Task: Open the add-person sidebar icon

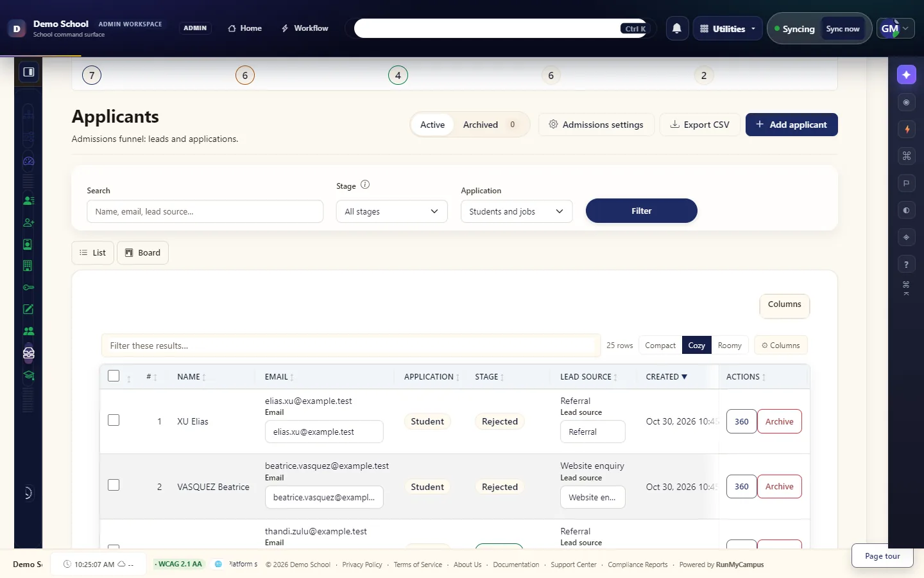Action: [28, 222]
